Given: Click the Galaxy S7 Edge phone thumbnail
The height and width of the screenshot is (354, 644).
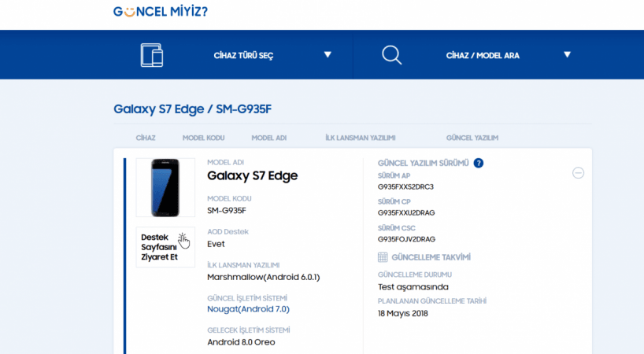Looking at the screenshot, I should [x=165, y=187].
